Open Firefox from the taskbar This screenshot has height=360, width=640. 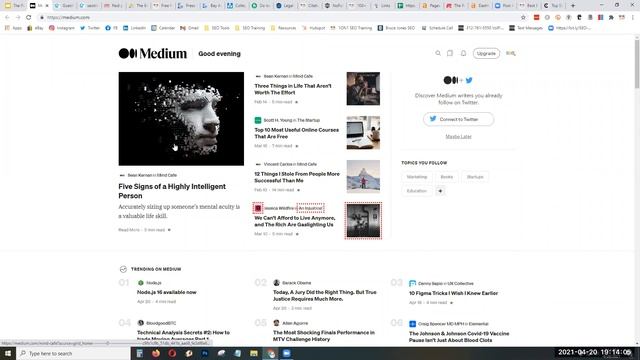[156, 353]
